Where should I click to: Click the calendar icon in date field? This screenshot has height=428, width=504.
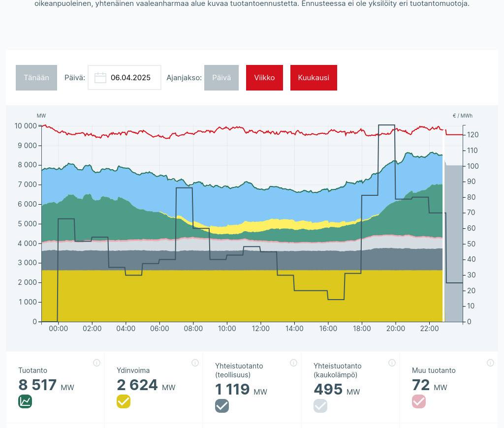(100, 78)
